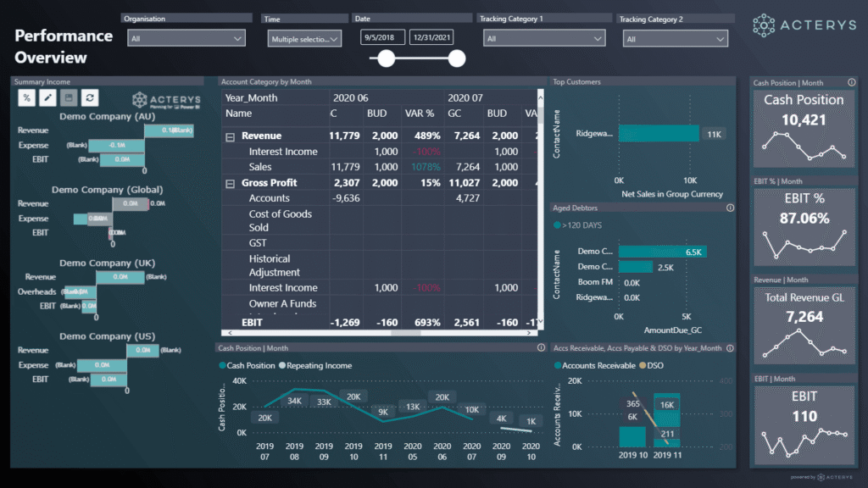Click the Sales row in the table

tap(379, 167)
